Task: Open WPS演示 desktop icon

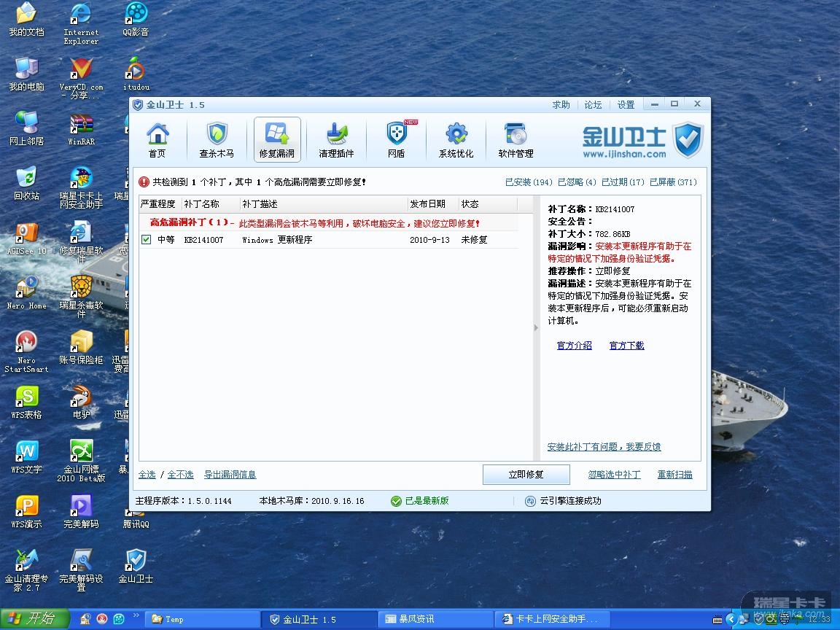Action: click(26, 512)
